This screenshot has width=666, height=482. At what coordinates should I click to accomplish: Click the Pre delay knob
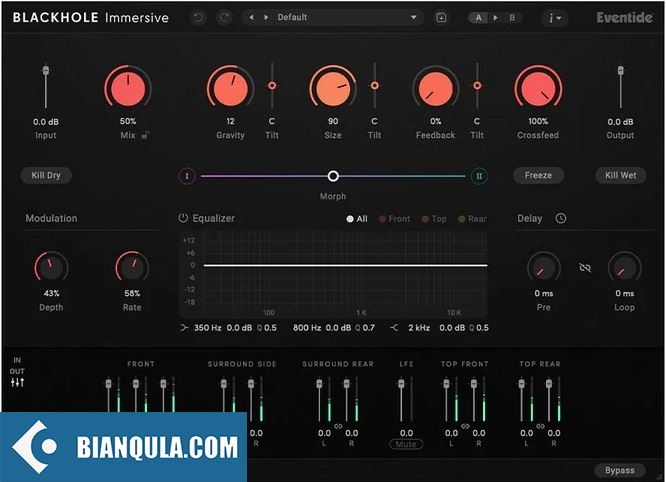pyautogui.click(x=544, y=268)
